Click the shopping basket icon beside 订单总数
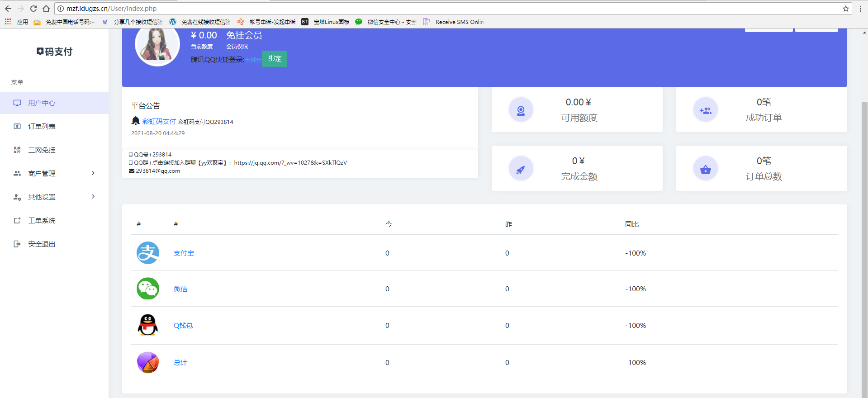This screenshot has width=868, height=398. click(x=705, y=169)
